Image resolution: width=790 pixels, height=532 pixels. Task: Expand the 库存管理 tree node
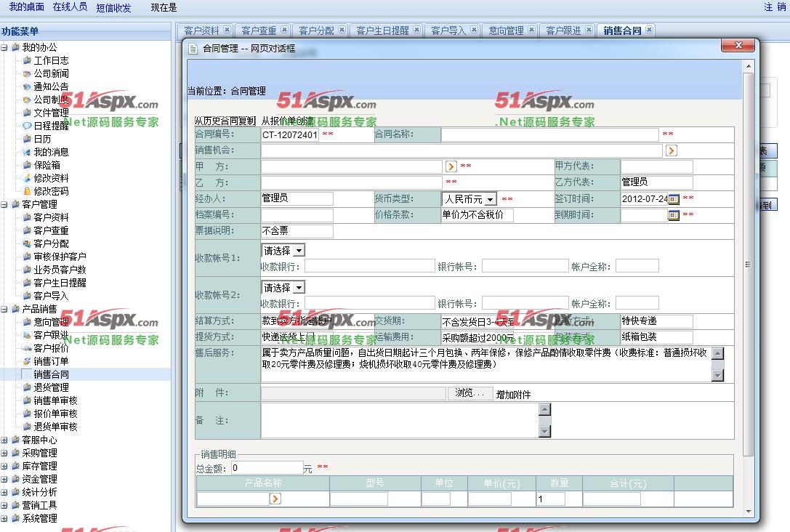tap(4, 467)
